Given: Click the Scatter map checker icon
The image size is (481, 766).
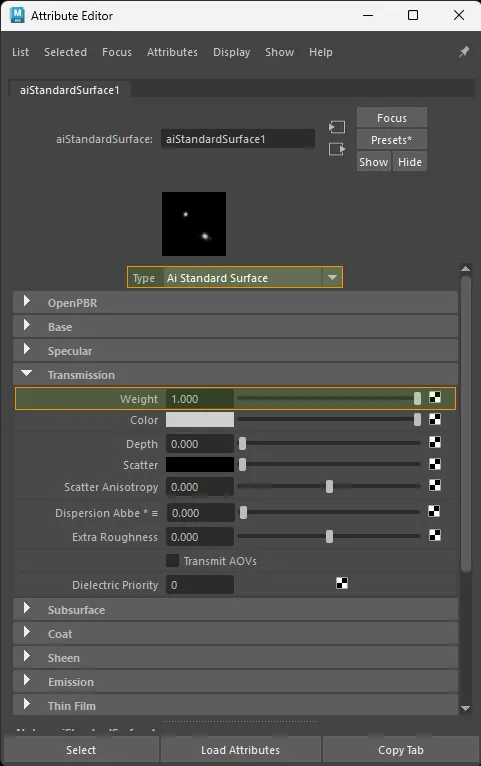Looking at the screenshot, I should click(x=435, y=464).
